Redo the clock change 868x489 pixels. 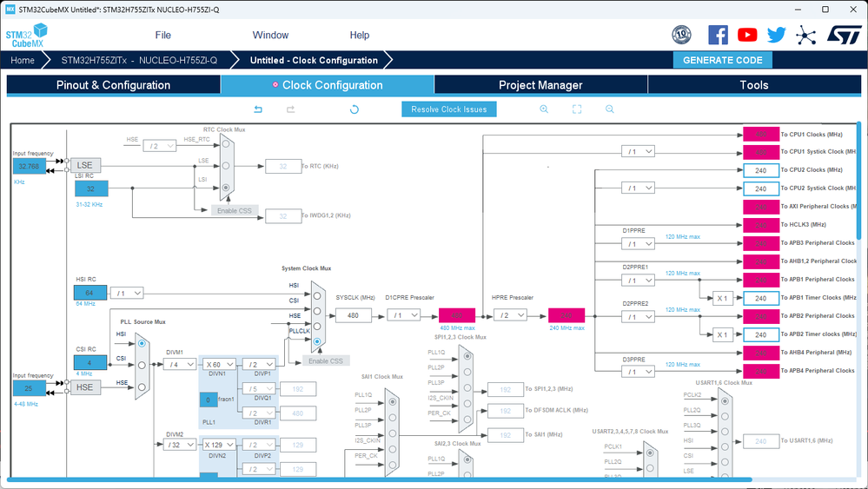coord(290,109)
